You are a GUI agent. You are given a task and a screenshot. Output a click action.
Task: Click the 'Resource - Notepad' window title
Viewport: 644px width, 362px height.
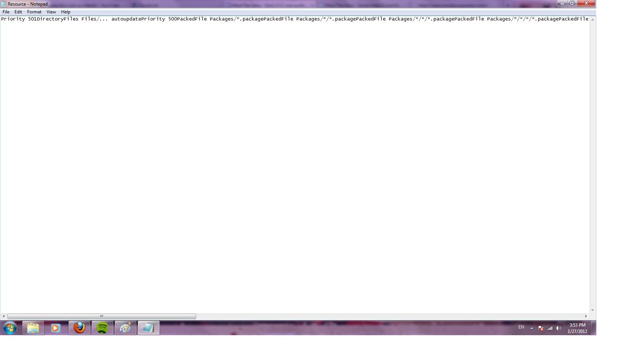point(28,4)
